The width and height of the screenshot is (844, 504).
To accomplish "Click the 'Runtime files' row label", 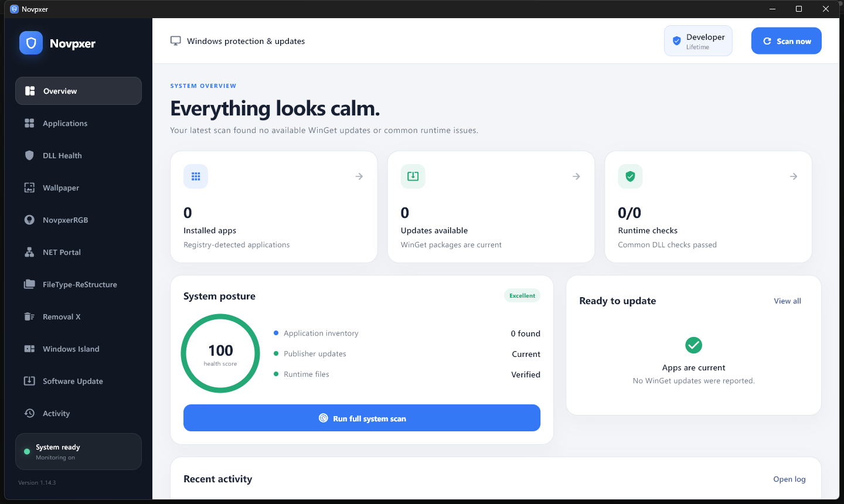I will point(307,374).
